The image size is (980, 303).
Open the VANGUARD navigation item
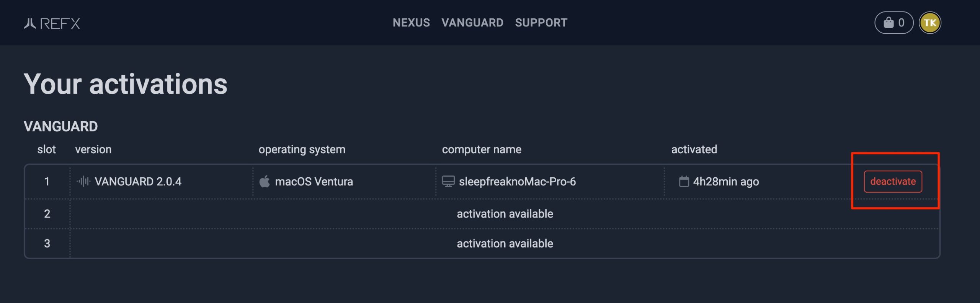click(472, 23)
